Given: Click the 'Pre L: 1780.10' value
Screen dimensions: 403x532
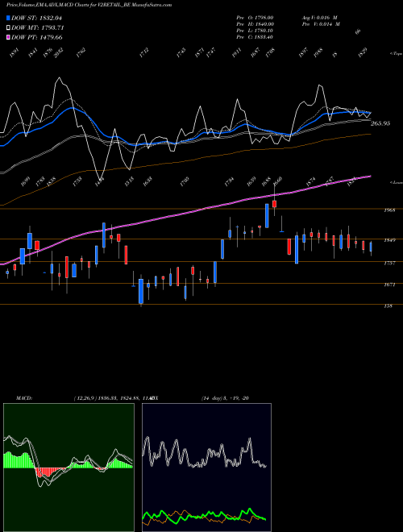Looking at the screenshot, I should [x=255, y=31].
